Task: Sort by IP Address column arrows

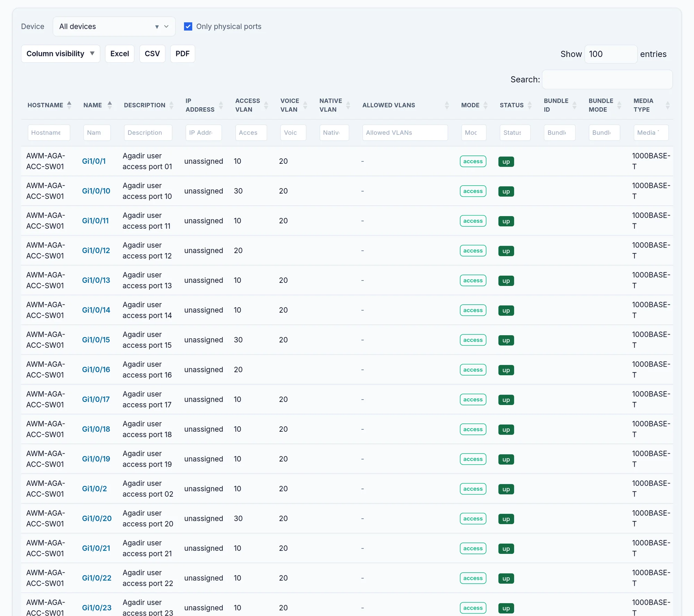Action: [221, 105]
